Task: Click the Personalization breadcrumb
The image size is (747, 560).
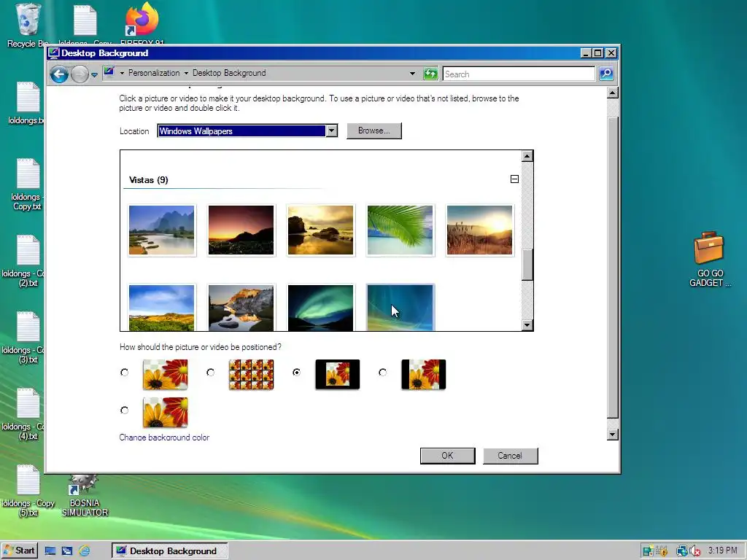Action: click(154, 73)
